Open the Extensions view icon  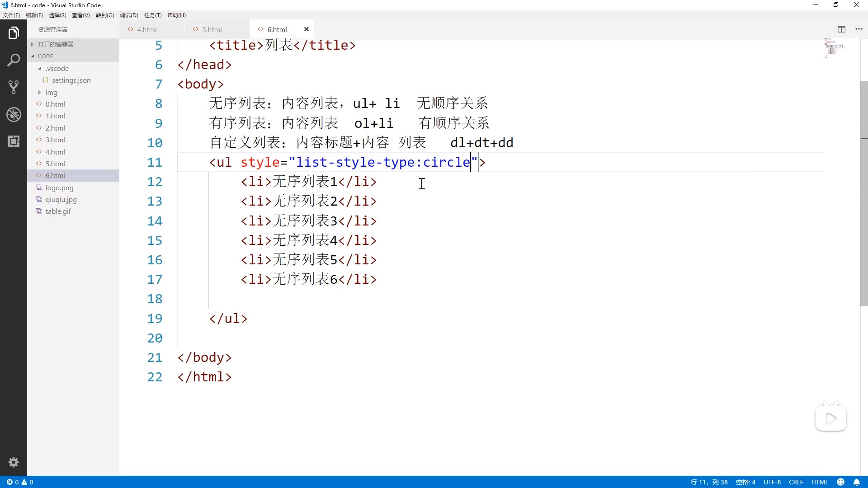pyautogui.click(x=14, y=141)
